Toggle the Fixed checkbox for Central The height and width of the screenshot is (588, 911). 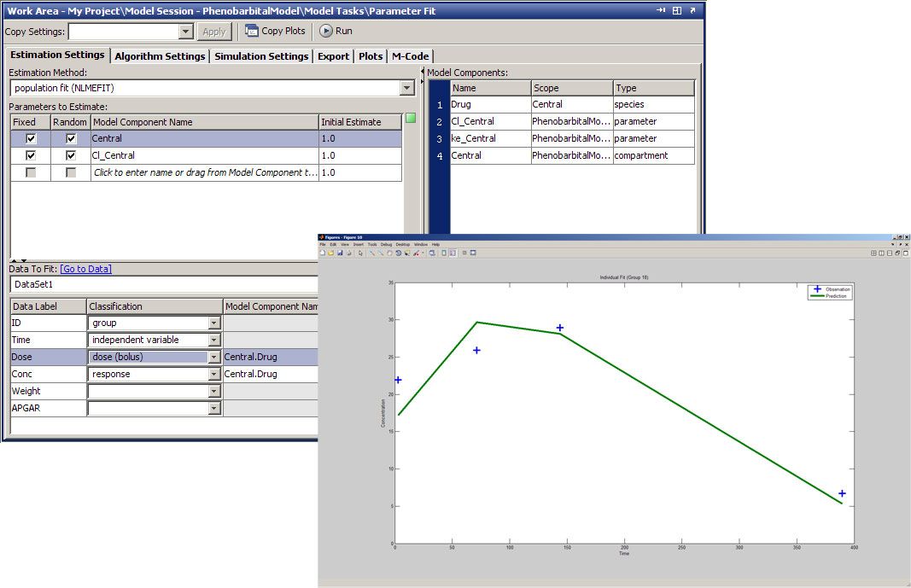(31, 139)
